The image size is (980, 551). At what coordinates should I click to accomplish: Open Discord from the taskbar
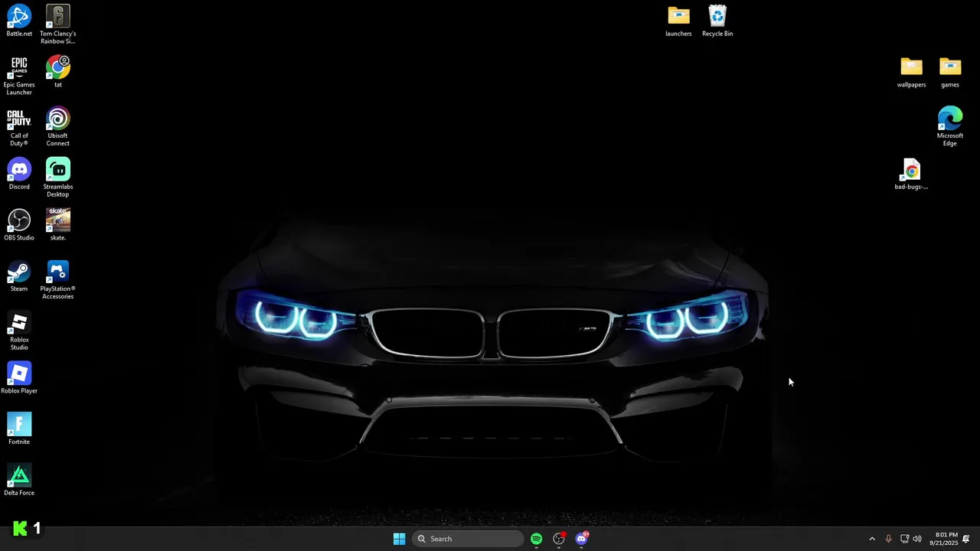(582, 539)
